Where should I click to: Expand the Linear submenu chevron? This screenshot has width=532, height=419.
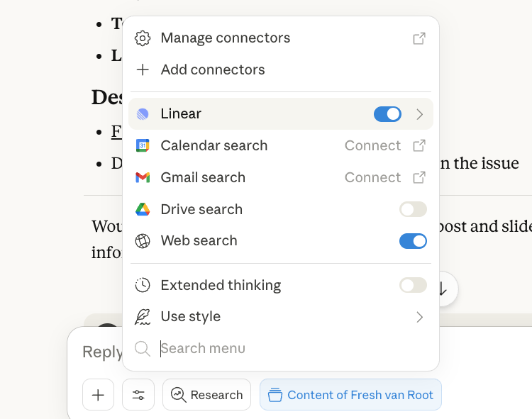pos(419,114)
